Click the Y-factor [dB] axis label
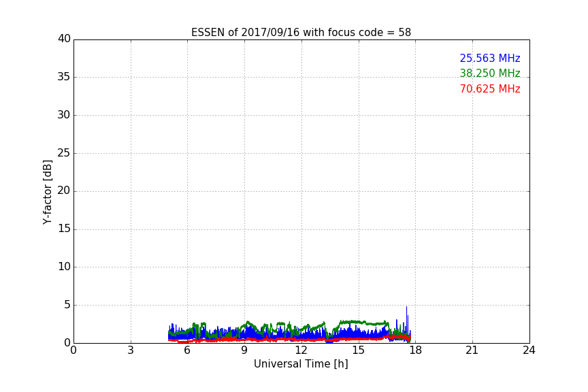This screenshot has width=588, height=392. click(47, 192)
